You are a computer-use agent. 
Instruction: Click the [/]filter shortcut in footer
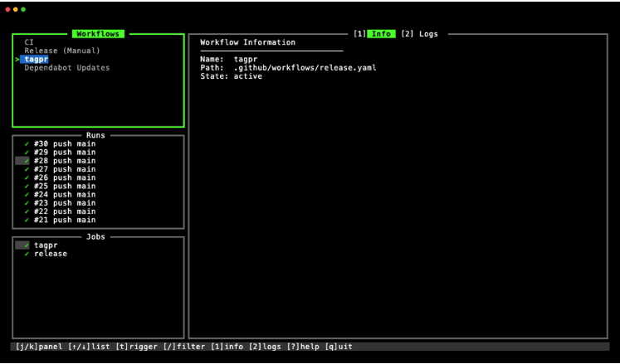[x=184, y=347]
